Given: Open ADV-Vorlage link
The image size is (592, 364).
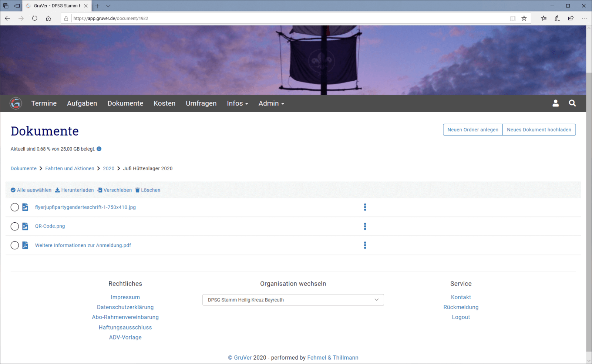Looking at the screenshot, I should (125, 337).
